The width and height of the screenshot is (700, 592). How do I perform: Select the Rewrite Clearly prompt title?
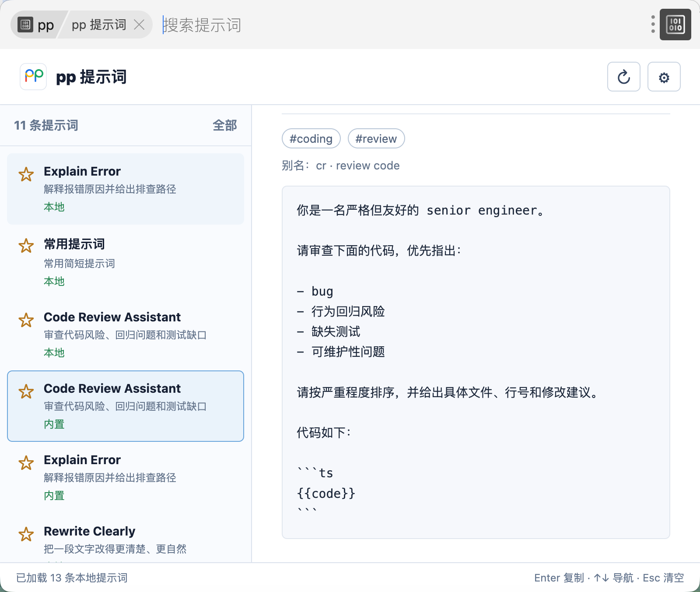[90, 531]
